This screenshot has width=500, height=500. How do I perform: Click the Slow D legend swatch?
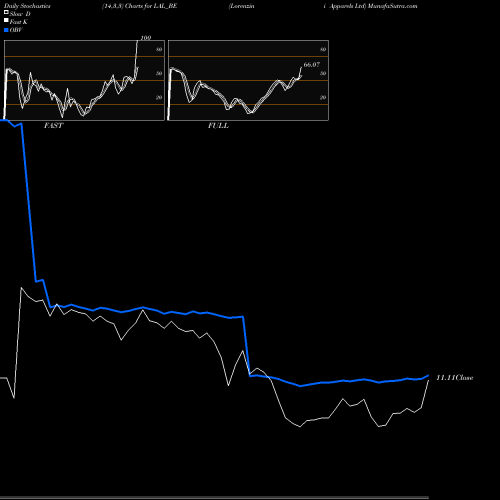pos(6,12)
